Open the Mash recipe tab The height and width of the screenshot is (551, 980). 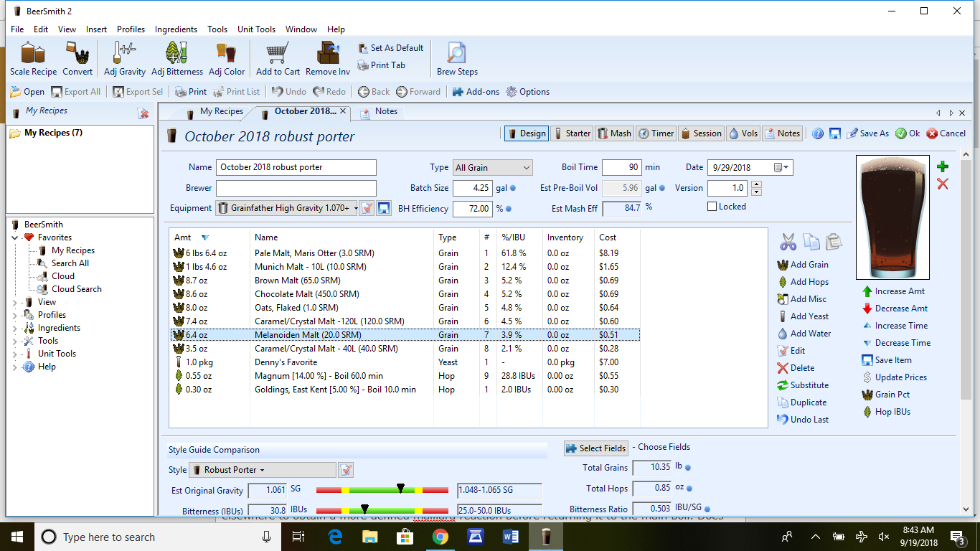tap(614, 133)
